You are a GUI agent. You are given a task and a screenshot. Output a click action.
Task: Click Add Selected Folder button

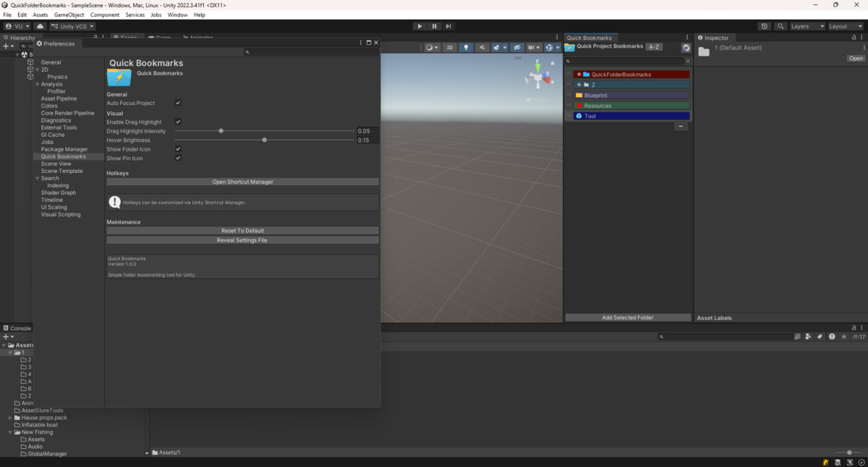[628, 317]
